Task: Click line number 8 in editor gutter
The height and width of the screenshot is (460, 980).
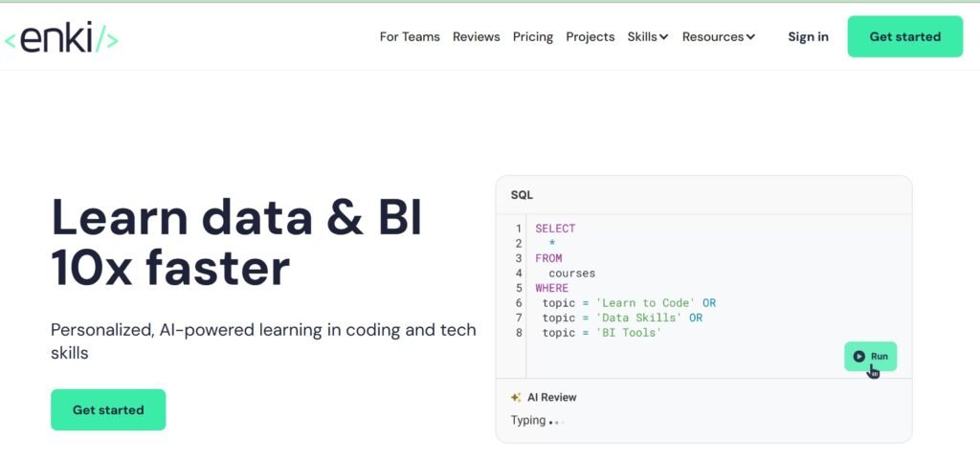Action: [518, 334]
